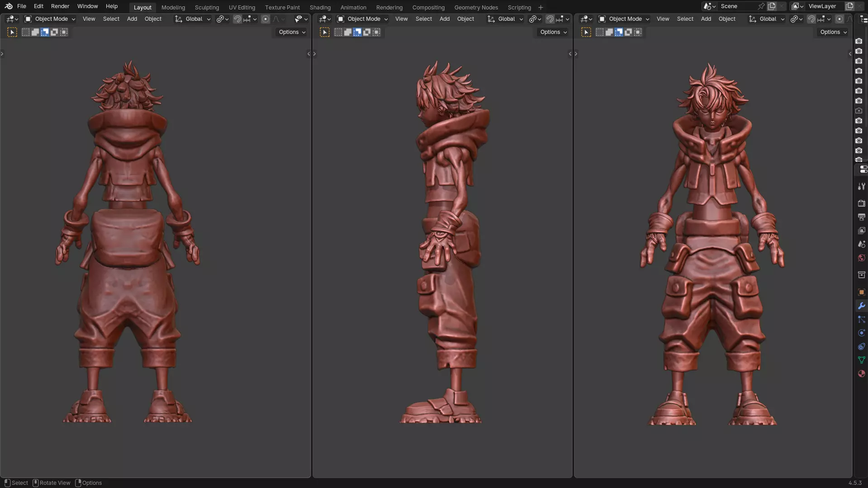Open View menu in left viewport header

click(x=89, y=19)
